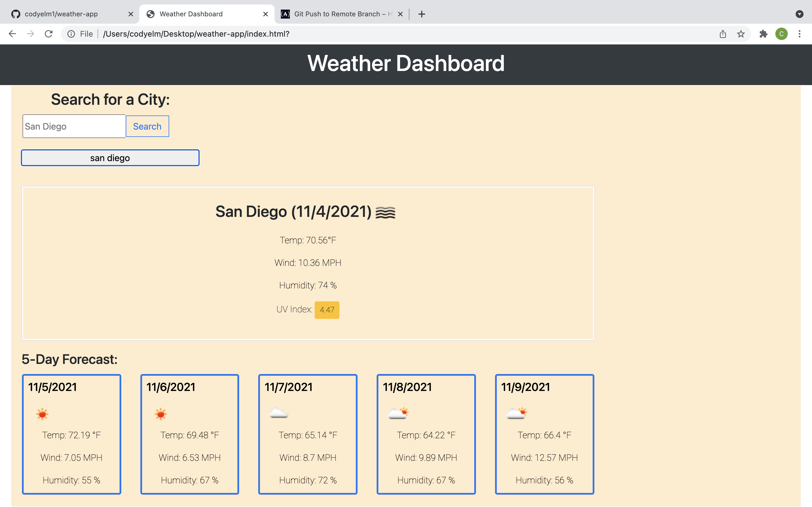Click the sun icon on the 11/5/2021 forecast

[43, 413]
